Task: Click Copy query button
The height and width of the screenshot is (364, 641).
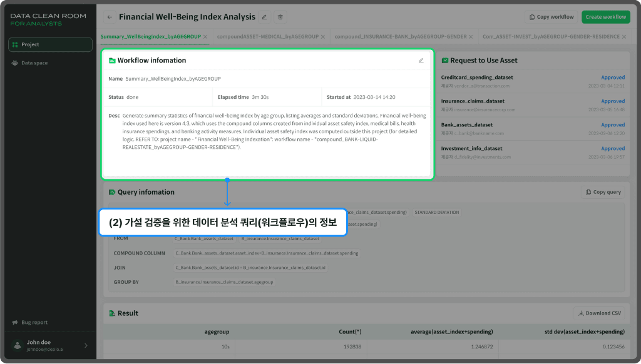Action: coord(603,192)
